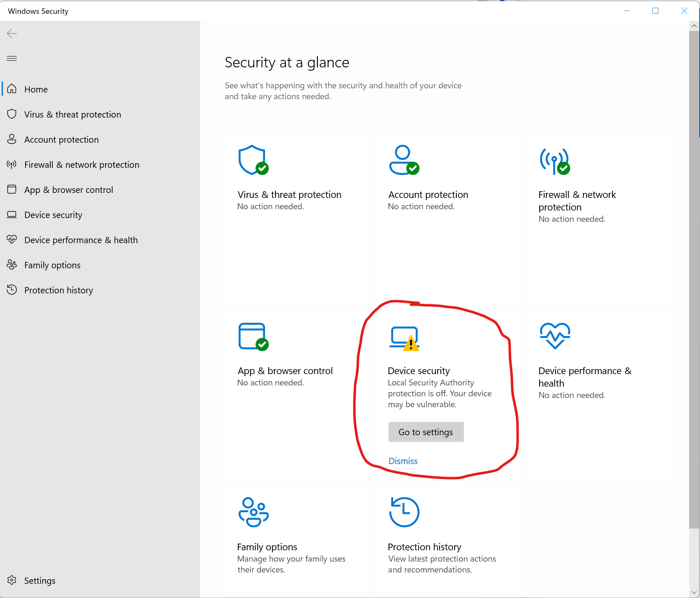Click the Go to settings button

[426, 432]
